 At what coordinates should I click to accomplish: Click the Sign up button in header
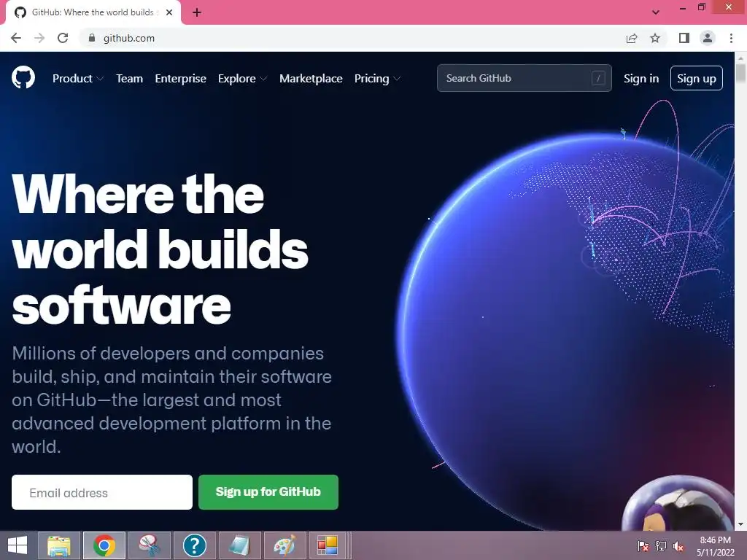click(x=697, y=78)
